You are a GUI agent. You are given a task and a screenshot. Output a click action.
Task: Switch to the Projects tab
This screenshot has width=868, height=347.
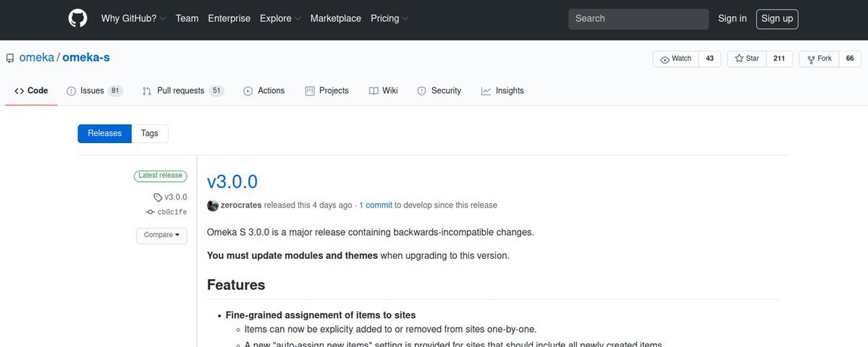327,90
